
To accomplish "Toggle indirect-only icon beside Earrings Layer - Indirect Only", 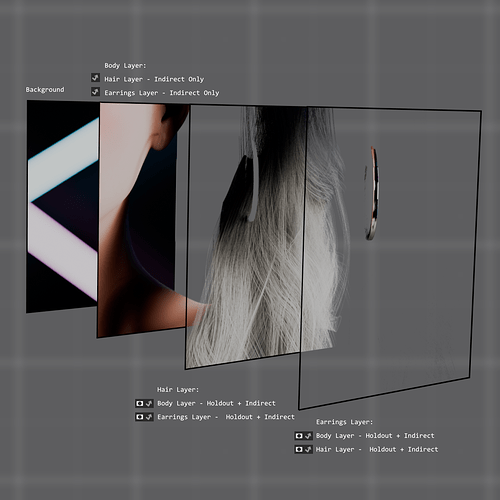I will [95, 92].
